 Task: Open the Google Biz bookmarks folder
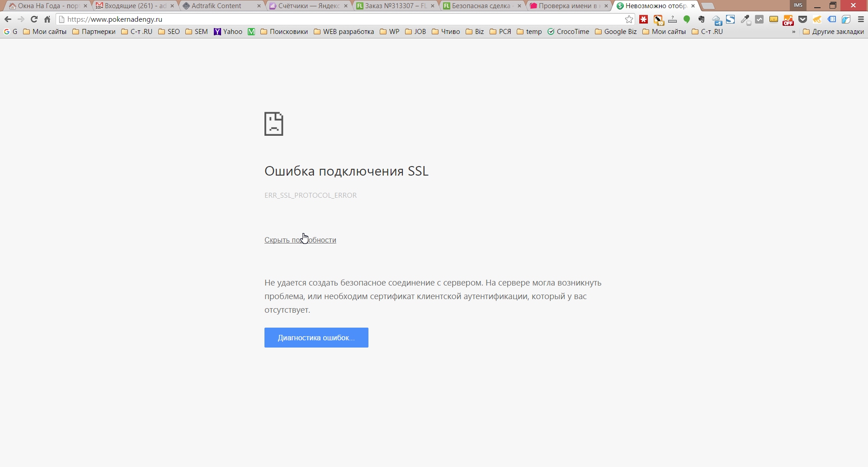(x=616, y=32)
